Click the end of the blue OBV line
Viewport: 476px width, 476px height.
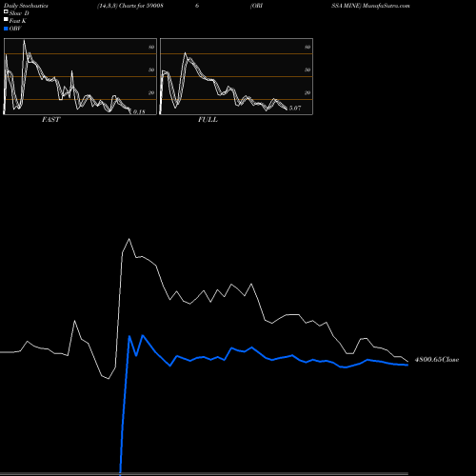[x=407, y=365]
